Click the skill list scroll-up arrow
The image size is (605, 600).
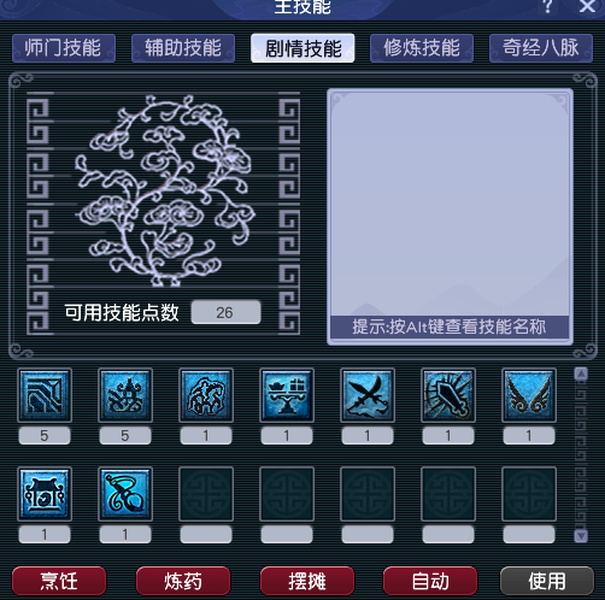[x=581, y=374]
